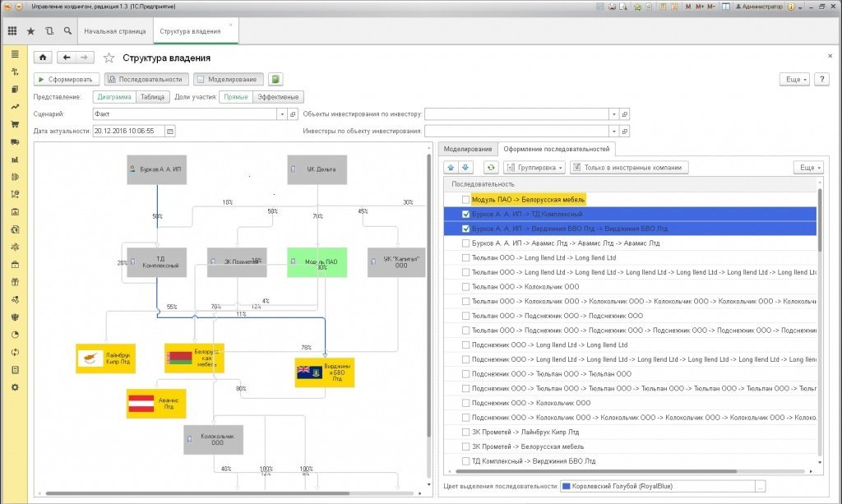The width and height of the screenshot is (842, 504).
Task: Click Только в иностранные компании button
Action: [x=629, y=168]
